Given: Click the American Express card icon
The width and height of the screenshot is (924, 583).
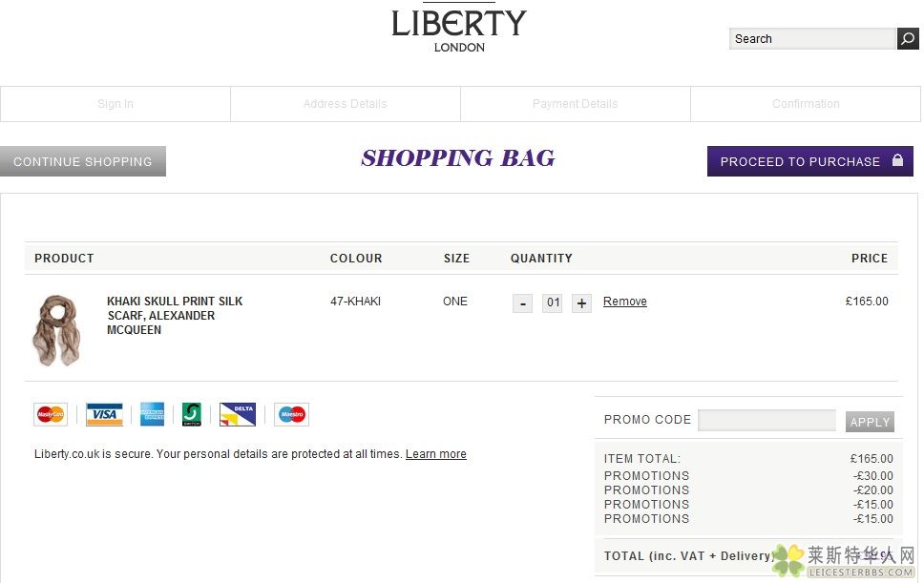Looking at the screenshot, I should (152, 414).
